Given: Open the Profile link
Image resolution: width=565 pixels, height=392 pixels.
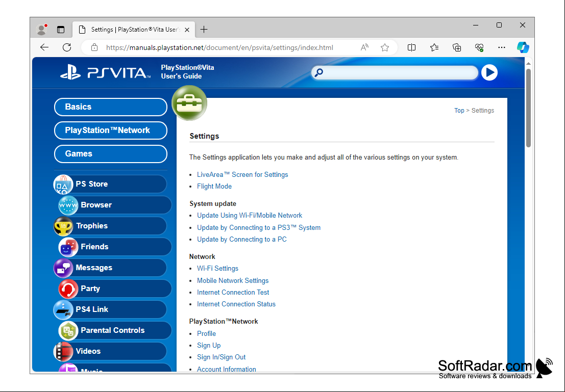Looking at the screenshot, I should point(207,334).
